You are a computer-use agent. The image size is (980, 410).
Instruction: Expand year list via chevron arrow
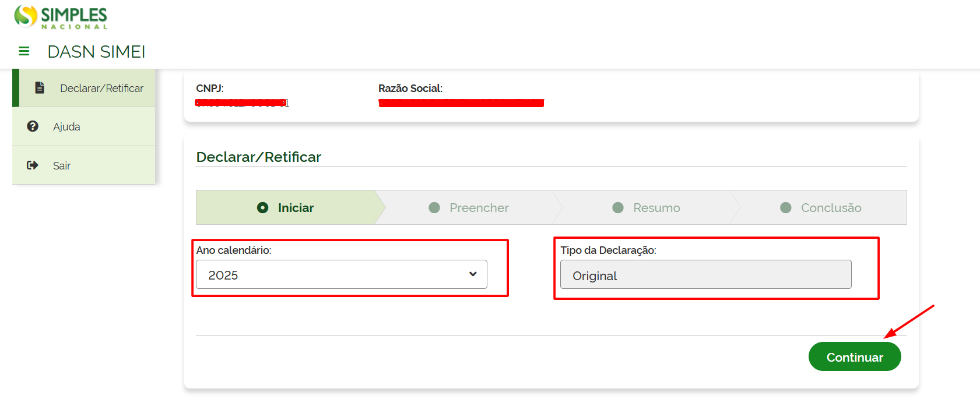473,274
